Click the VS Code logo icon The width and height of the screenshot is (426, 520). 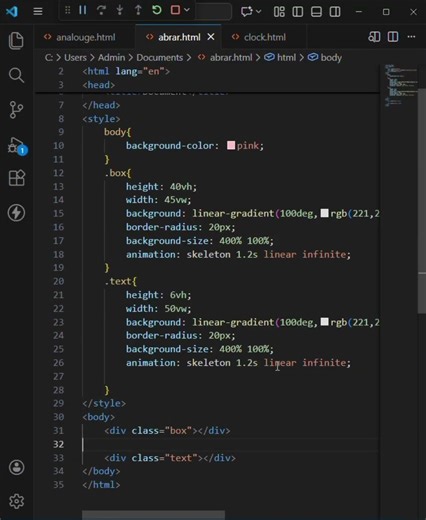(x=12, y=12)
